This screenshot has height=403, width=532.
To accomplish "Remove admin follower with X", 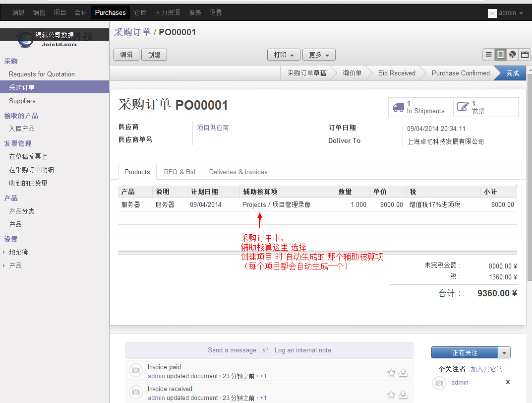I will tap(508, 382).
